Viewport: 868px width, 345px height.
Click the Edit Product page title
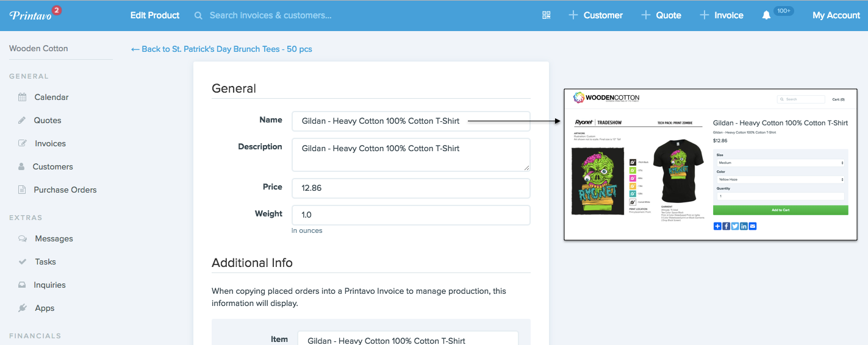[x=155, y=15]
